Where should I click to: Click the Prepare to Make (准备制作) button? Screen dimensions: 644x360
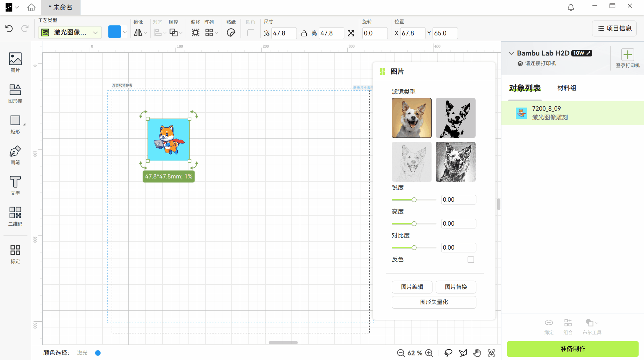coord(573,349)
